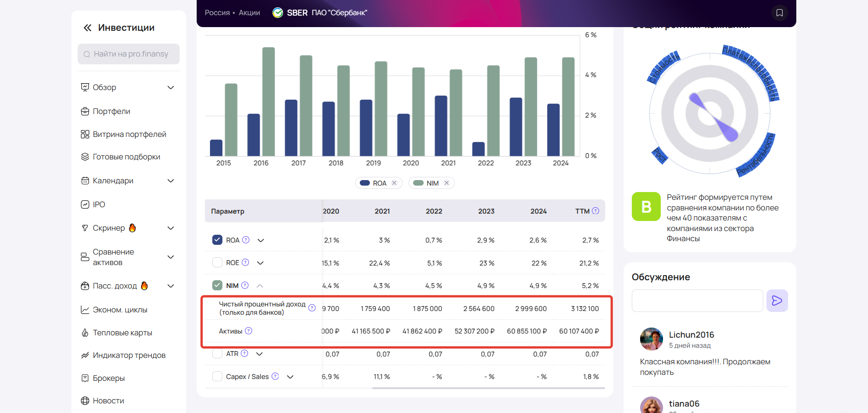
Task: Expand the ROE row details
Action: click(x=260, y=263)
